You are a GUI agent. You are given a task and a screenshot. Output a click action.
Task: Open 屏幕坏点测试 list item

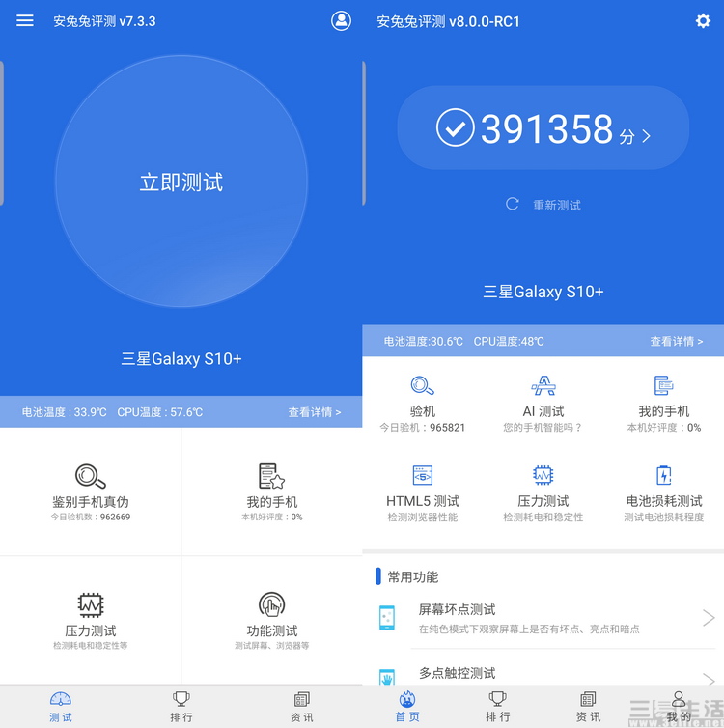pyautogui.click(x=543, y=618)
